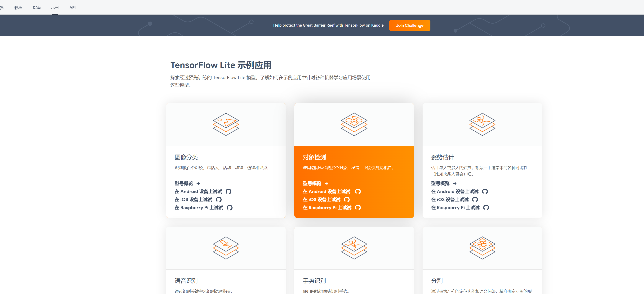
Task: Click GitHub icon for 对象检测 Raspberry Pi
Action: click(358, 207)
